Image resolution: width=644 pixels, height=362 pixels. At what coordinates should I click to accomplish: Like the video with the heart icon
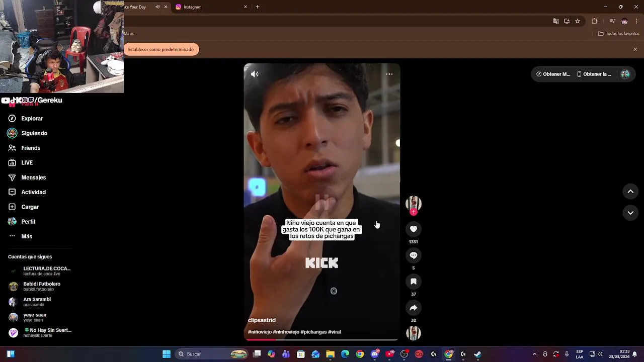click(x=414, y=229)
